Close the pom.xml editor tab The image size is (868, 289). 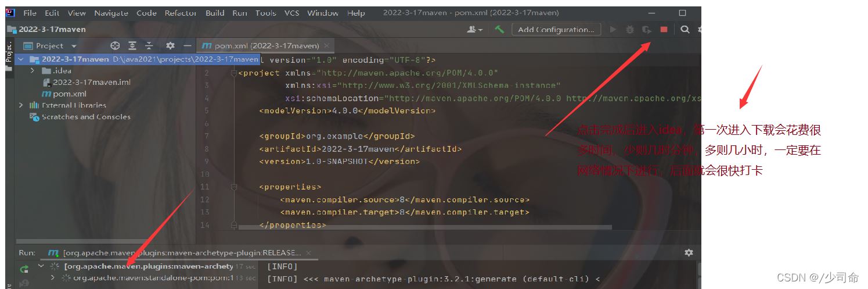pyautogui.click(x=327, y=45)
